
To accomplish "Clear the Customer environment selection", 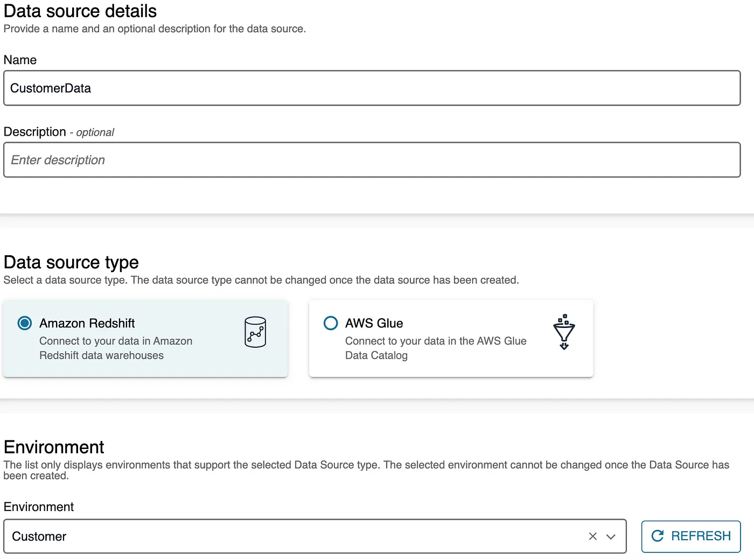I will click(593, 536).
